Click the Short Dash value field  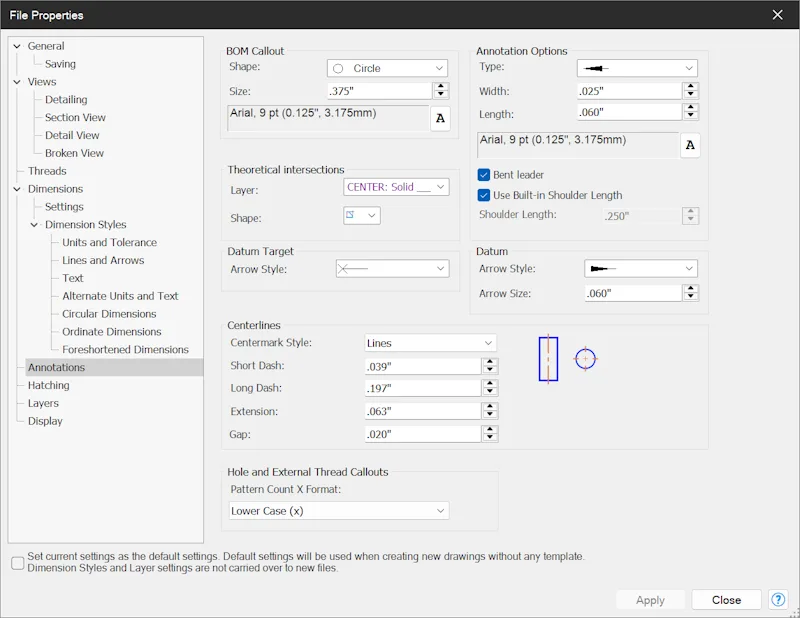(422, 366)
